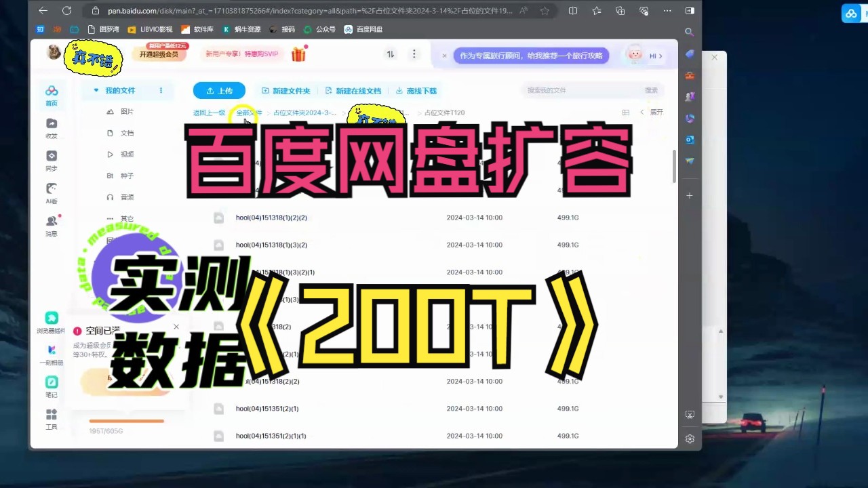The width and height of the screenshot is (868, 488).
Task: Open 软件库 bookmark
Action: click(197, 29)
